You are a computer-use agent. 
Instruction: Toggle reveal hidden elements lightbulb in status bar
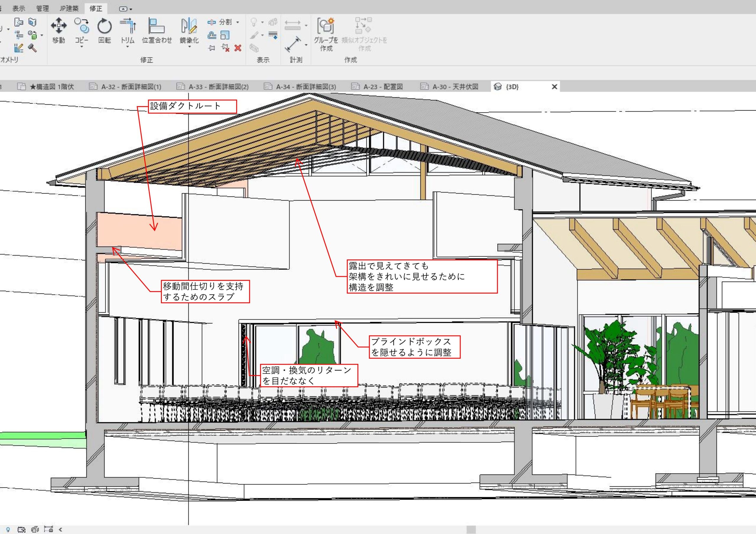tap(8, 529)
